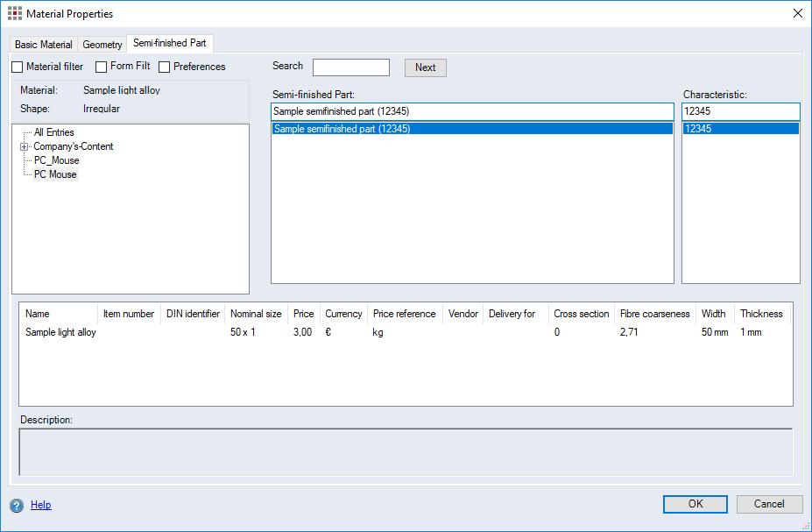Open the Help link

click(x=40, y=505)
